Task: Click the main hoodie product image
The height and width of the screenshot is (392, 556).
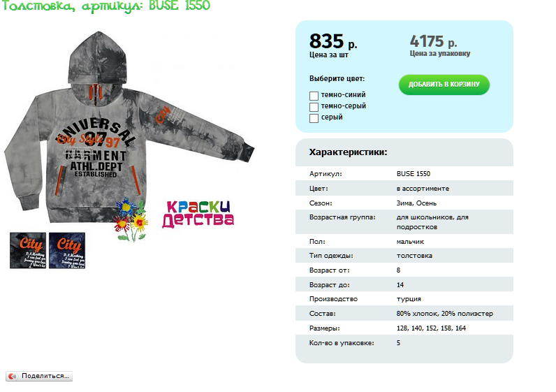Action: [x=129, y=128]
